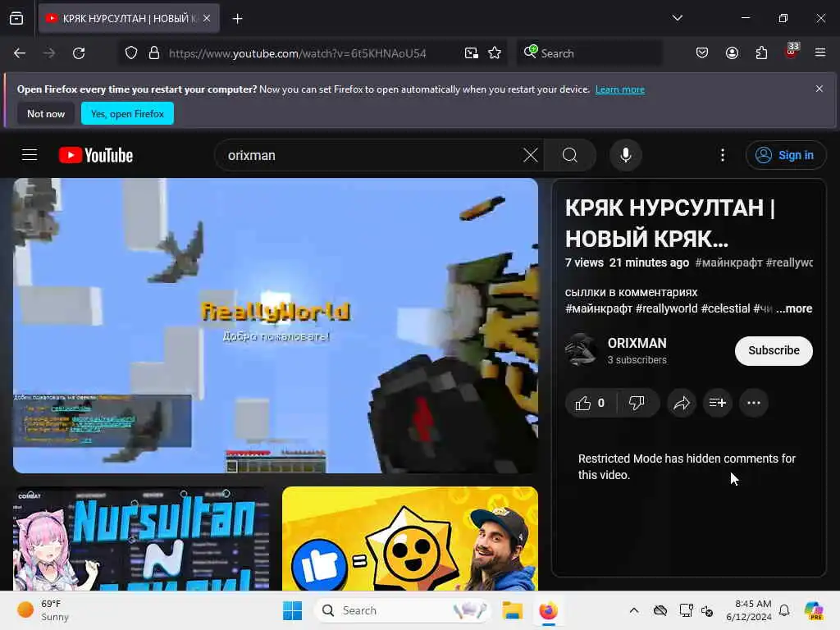840x630 pixels.
Task: Open Pocket save icon
Action: (702, 53)
